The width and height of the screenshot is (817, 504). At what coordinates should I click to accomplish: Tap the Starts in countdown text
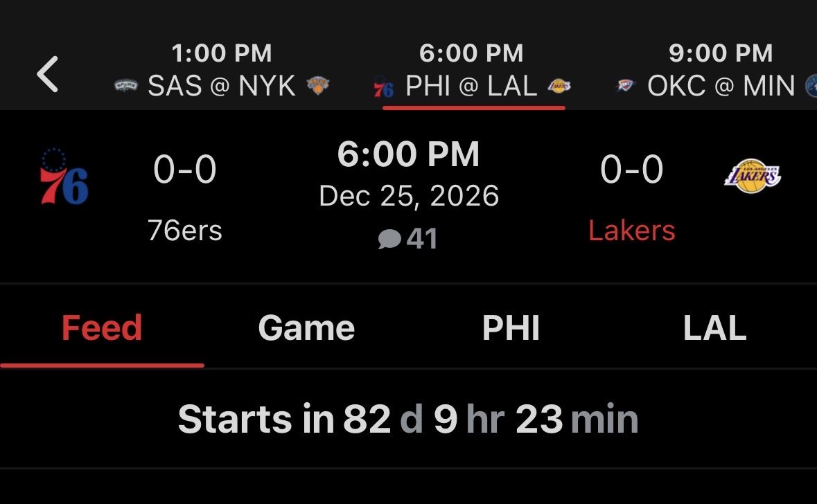(408, 419)
